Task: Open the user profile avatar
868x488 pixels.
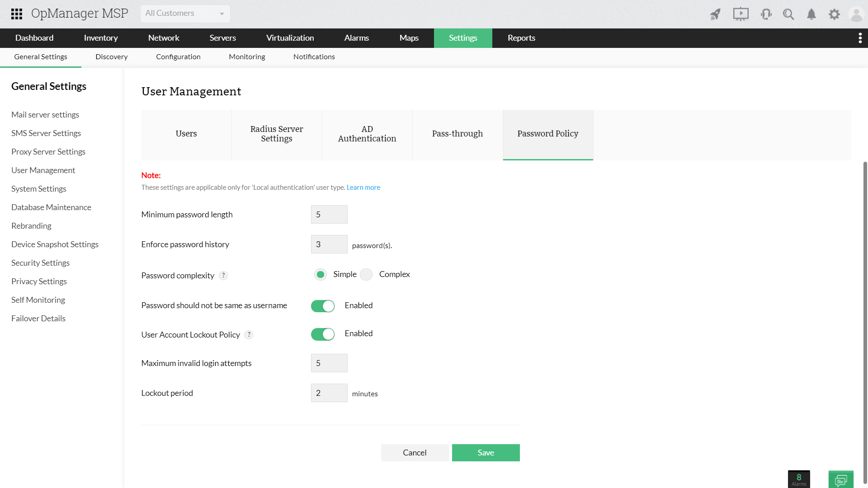Action: [x=856, y=14]
